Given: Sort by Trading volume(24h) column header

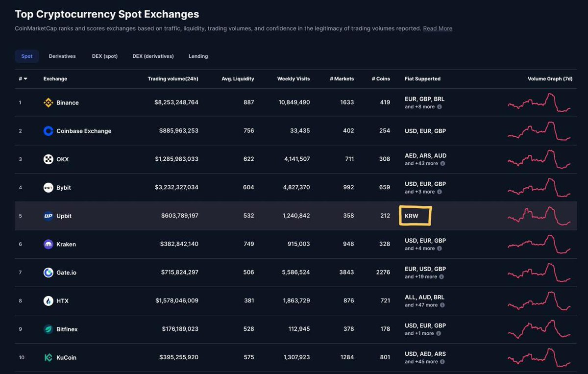Looking at the screenshot, I should click(x=172, y=79).
